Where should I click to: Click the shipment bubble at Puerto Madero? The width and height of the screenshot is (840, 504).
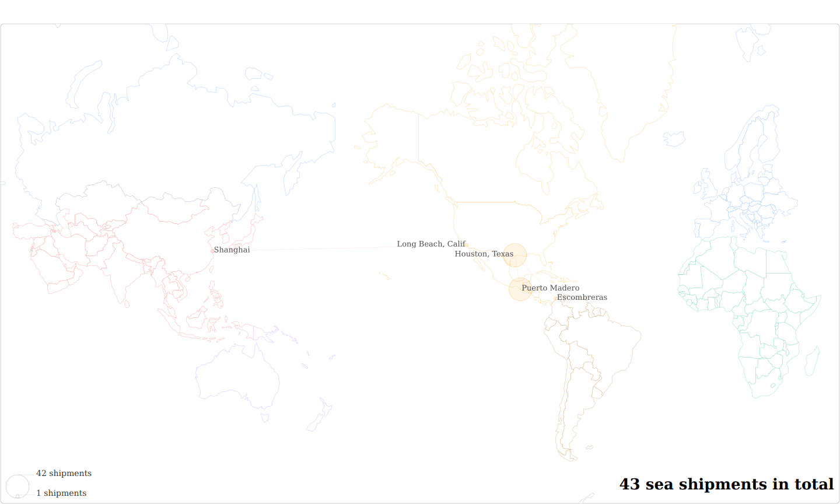click(520, 289)
